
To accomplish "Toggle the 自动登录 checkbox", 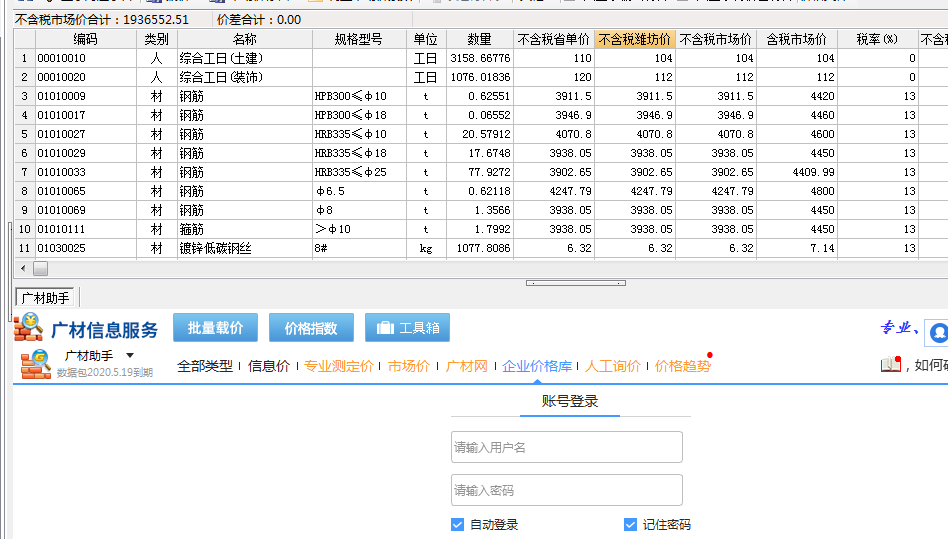I will click(x=458, y=524).
